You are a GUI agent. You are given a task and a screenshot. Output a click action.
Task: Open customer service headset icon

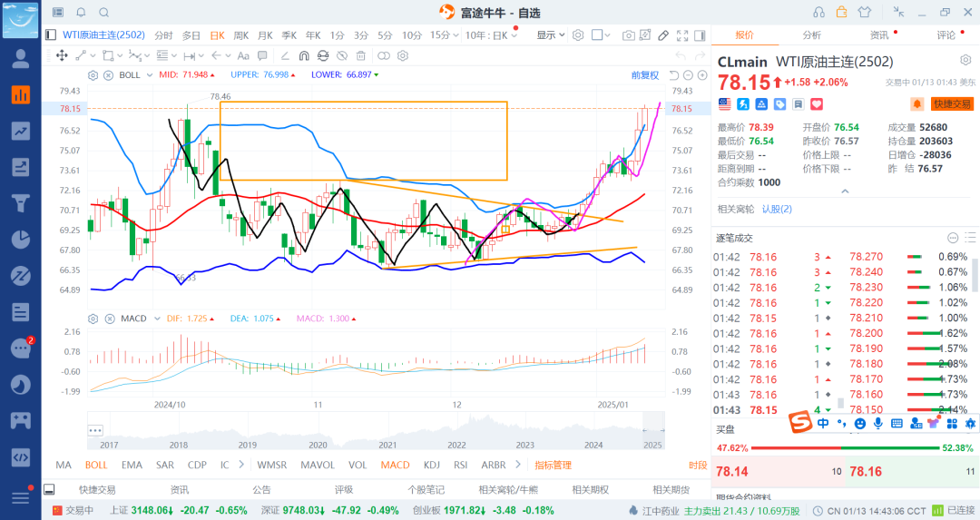pyautogui.click(x=818, y=12)
